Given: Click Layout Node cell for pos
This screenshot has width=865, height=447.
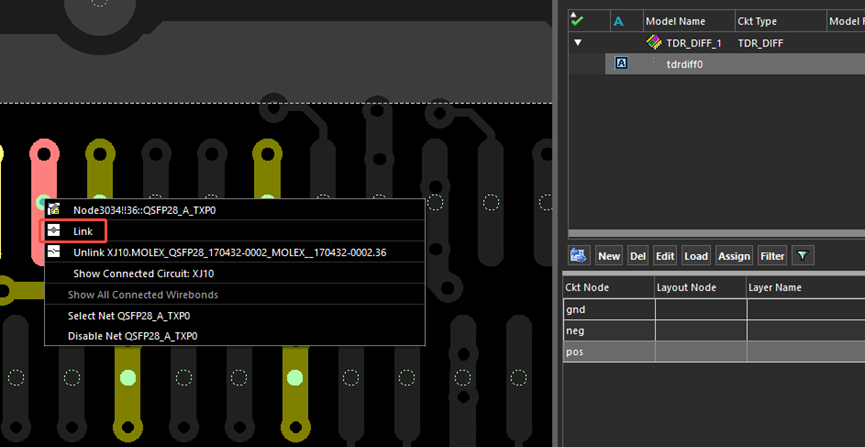Looking at the screenshot, I should coord(701,352).
